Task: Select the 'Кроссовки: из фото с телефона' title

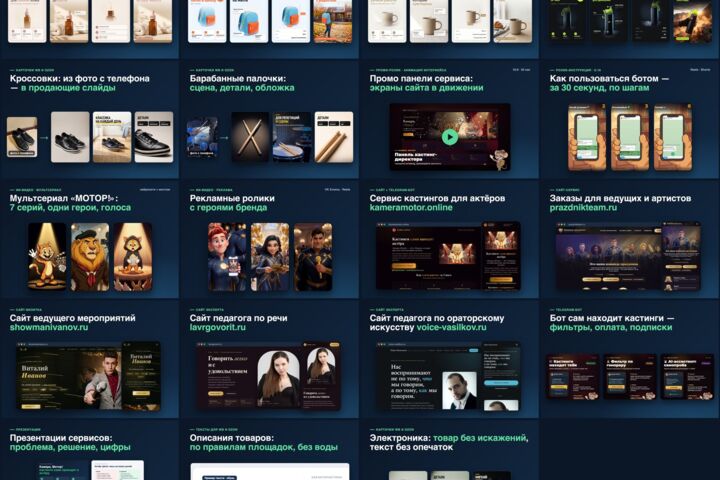Action: pos(79,79)
